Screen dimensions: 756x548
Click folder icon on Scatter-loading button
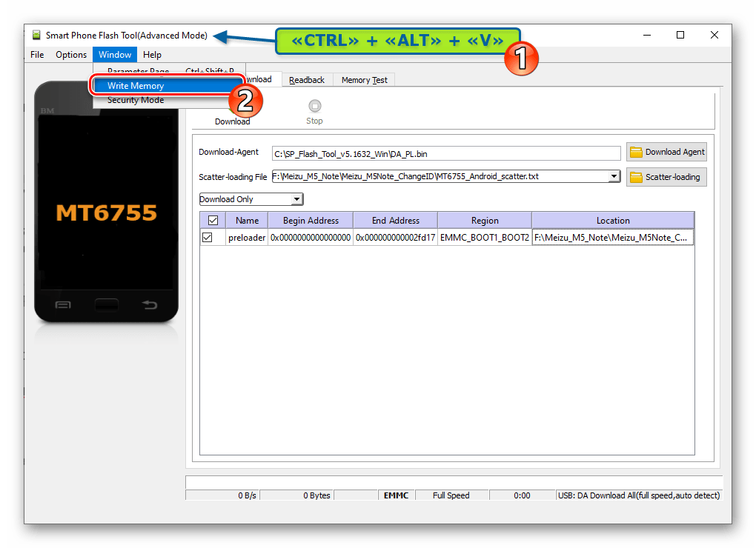636,177
